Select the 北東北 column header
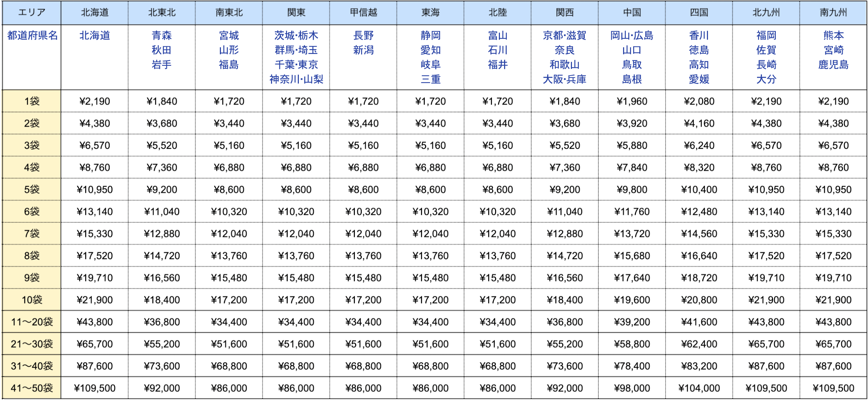The height and width of the screenshot is (401, 868). 162,13
